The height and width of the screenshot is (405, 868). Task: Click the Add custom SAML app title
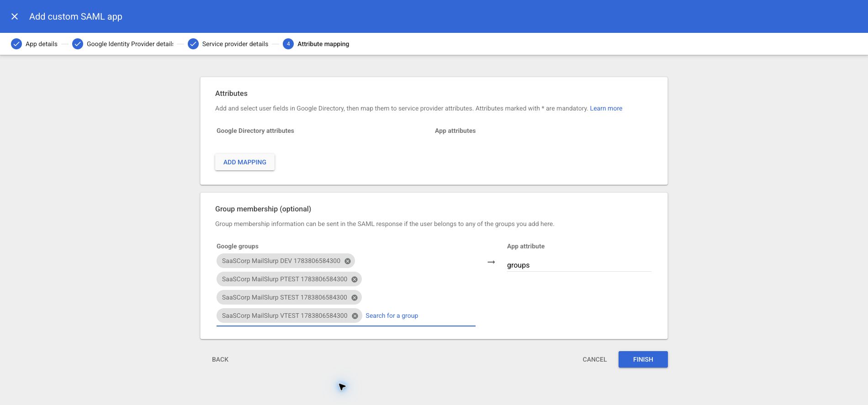coord(76,16)
